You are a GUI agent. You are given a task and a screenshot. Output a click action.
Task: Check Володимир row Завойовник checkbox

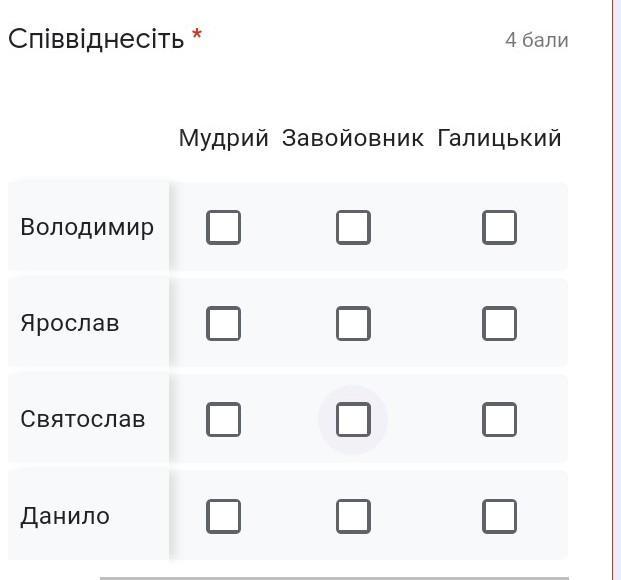(353, 227)
